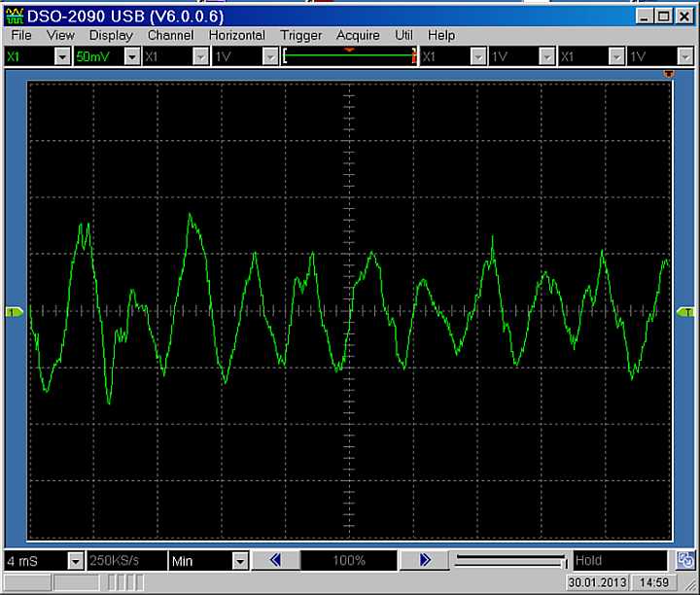This screenshot has width=700, height=595.
Task: Click the scroll-right blue arrow button
Action: pyautogui.click(x=424, y=560)
